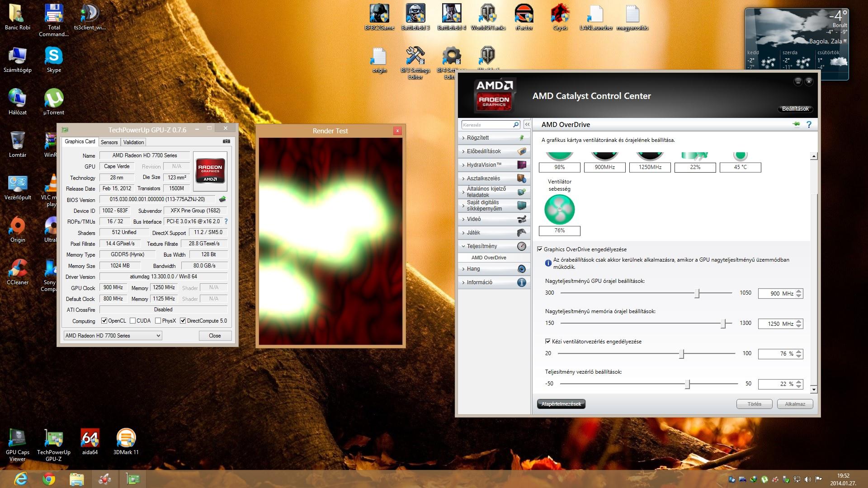The height and width of the screenshot is (488, 868).
Task: Toggle Graphics OverDrive engedélyezése checkbox
Action: point(539,249)
